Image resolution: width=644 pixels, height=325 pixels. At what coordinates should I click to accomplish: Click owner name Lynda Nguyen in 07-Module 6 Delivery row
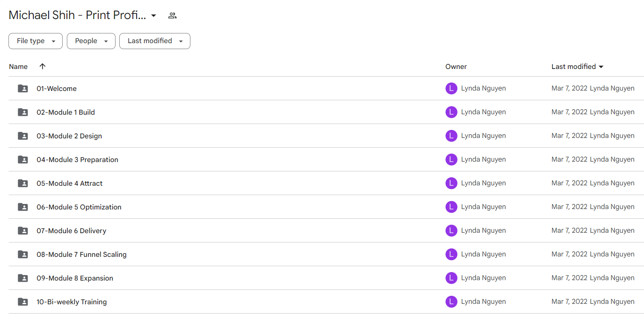(484, 231)
